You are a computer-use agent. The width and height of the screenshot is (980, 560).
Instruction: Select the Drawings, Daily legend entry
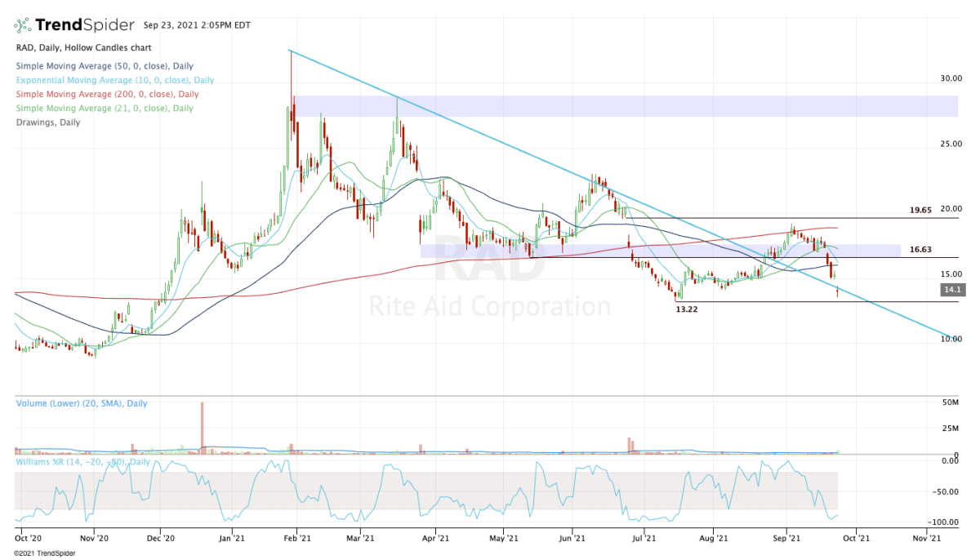(x=47, y=122)
